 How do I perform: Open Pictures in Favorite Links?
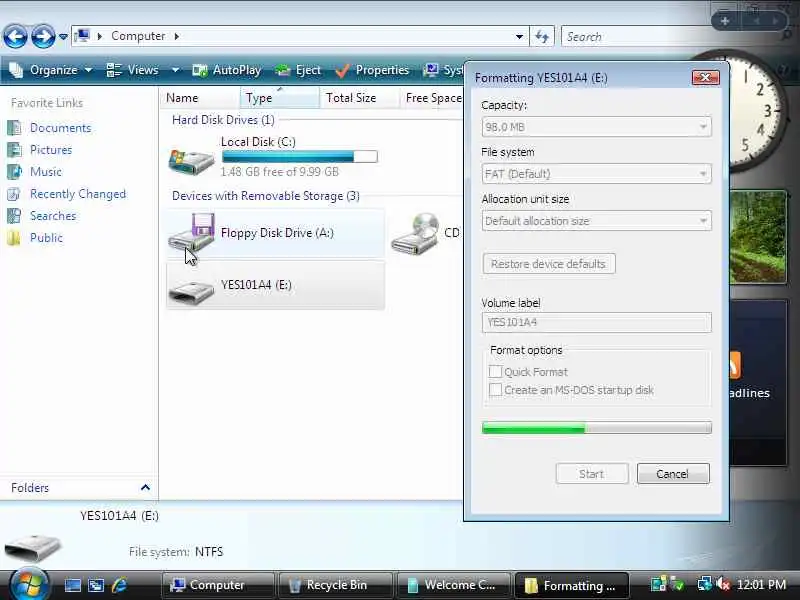tap(51, 150)
